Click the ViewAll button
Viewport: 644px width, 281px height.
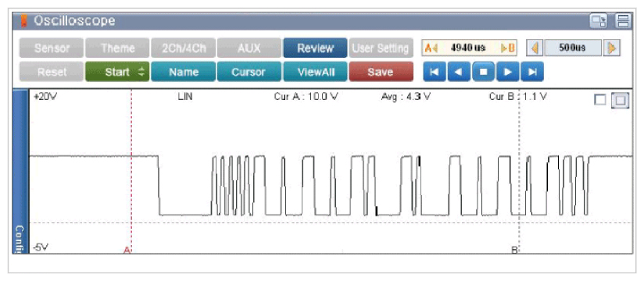pyautogui.click(x=315, y=72)
